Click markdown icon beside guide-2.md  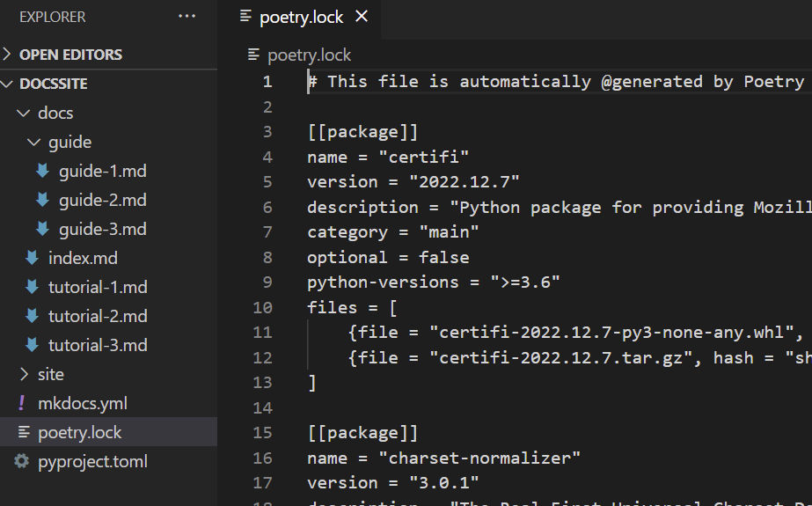(x=42, y=200)
